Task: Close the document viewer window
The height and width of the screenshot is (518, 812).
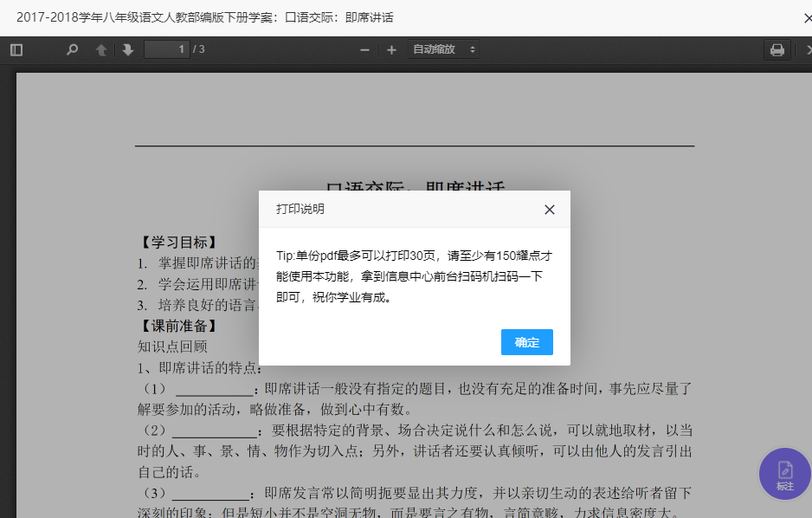Action: [808, 18]
